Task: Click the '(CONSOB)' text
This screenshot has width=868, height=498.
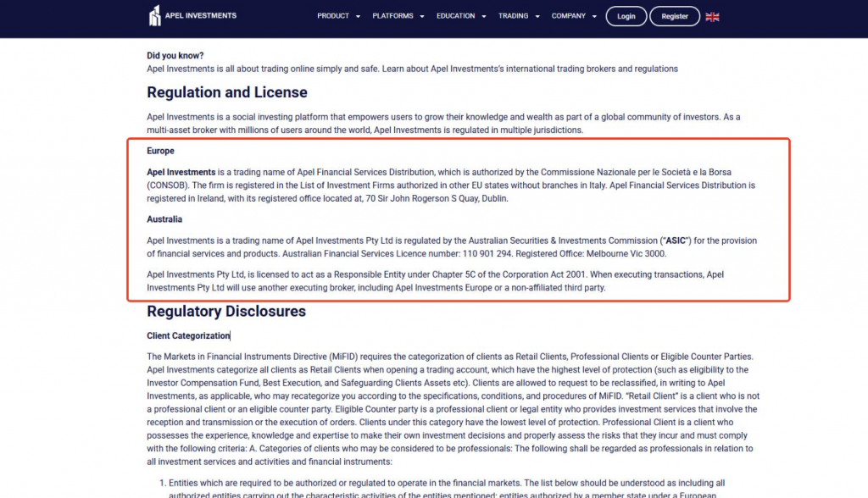Action: 168,185
